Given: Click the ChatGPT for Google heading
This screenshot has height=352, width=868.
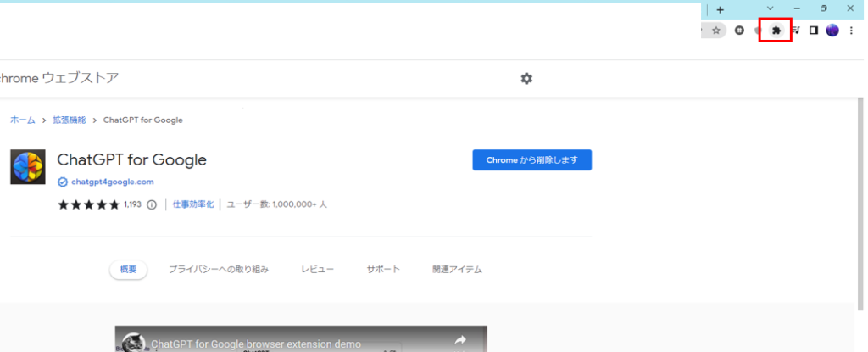Looking at the screenshot, I should coord(131,160).
